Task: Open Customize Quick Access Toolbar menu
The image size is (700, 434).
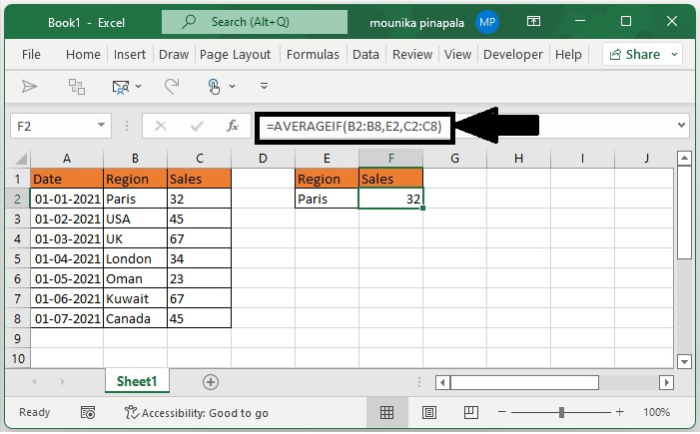Action: coord(264,86)
